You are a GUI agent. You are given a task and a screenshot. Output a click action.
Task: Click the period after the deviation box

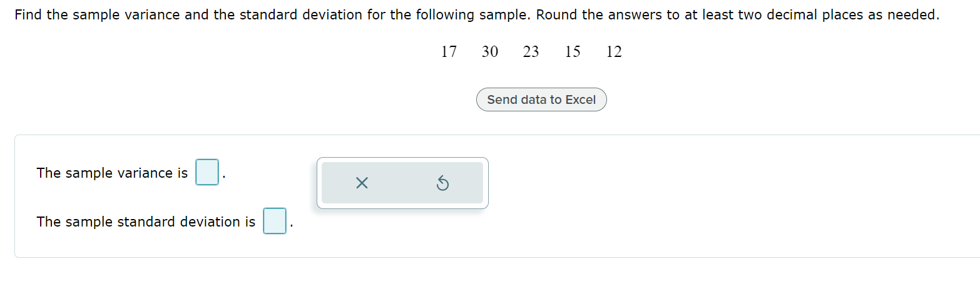click(x=290, y=226)
